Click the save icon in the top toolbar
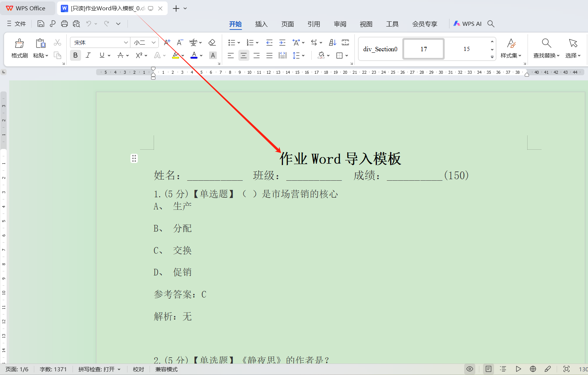588x375 pixels. pyautogui.click(x=41, y=24)
